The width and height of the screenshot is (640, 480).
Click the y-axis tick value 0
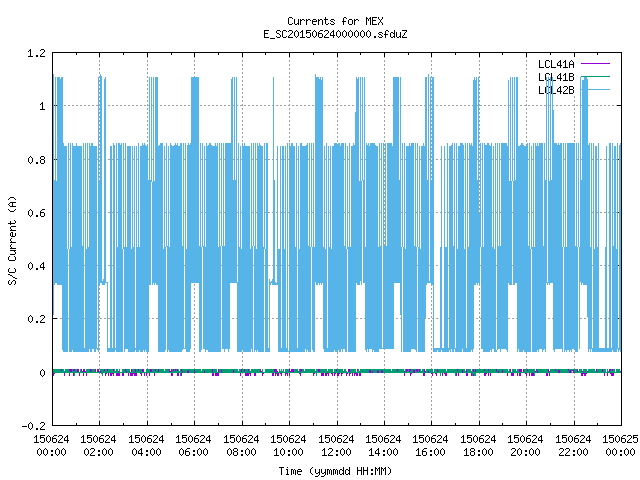point(42,373)
